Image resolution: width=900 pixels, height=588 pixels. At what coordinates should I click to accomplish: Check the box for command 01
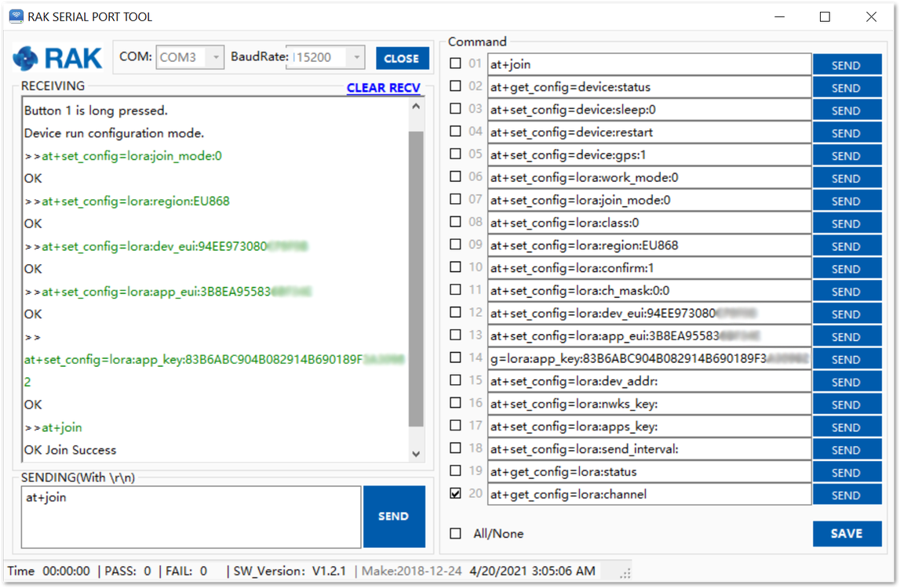pos(455,63)
